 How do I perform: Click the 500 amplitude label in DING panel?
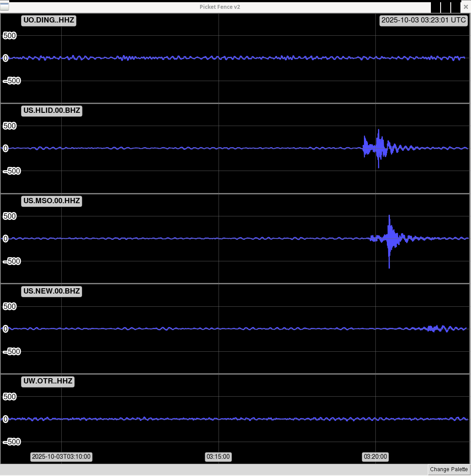(x=10, y=36)
